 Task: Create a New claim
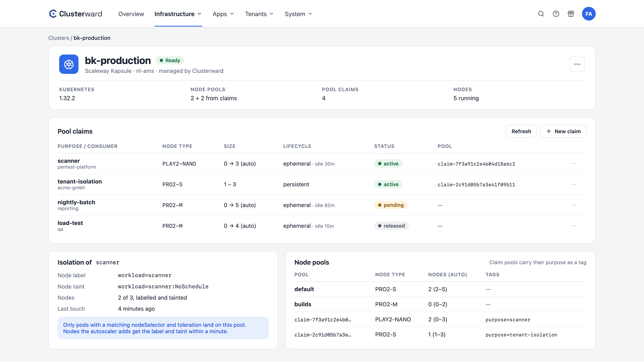(563, 131)
